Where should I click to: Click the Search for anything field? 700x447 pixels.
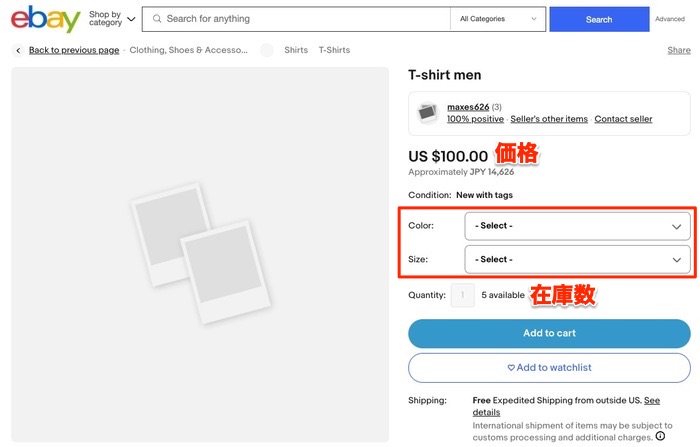[x=300, y=19]
